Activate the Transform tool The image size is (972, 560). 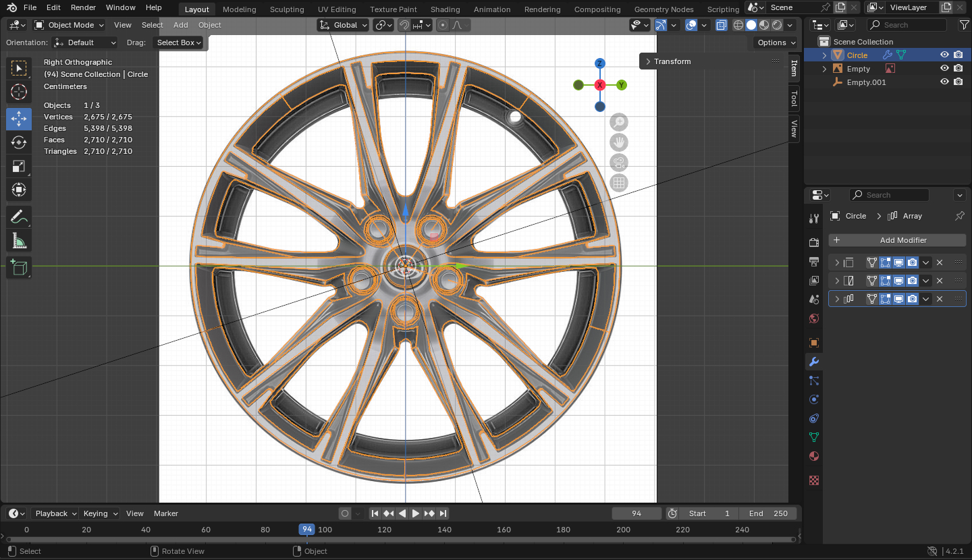point(19,190)
